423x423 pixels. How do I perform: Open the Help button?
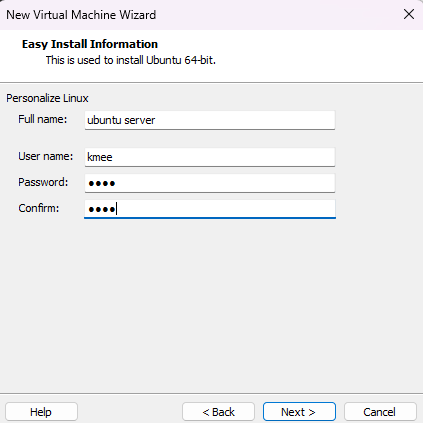pos(41,412)
